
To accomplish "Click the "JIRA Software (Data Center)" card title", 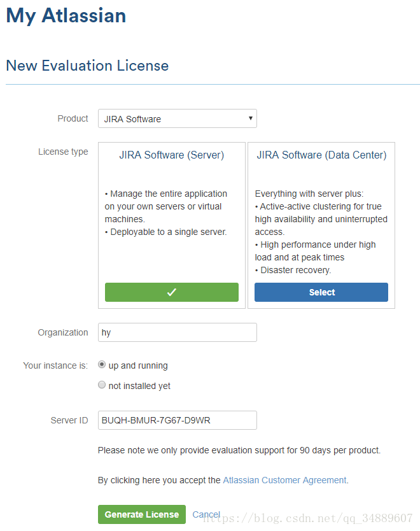I will (x=321, y=155).
